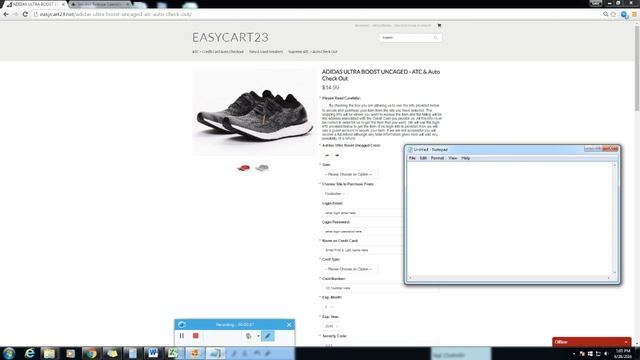
Task: Open Excel from the taskbar
Action: [x=174, y=353]
